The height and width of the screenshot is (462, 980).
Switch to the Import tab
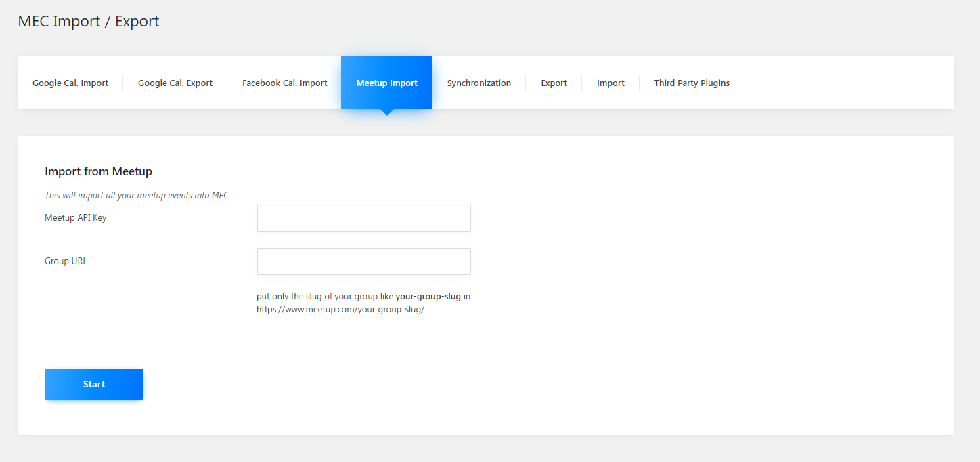(610, 83)
